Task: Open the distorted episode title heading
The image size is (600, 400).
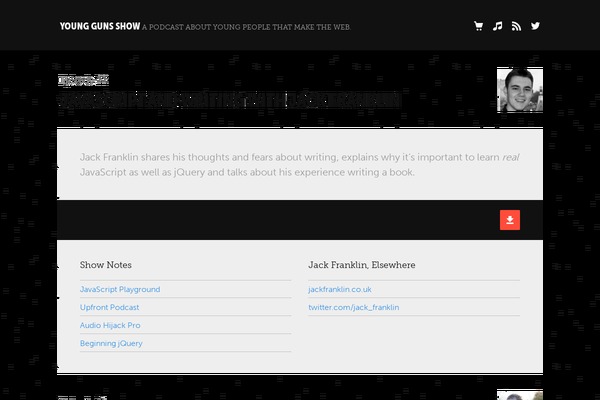Action: click(x=230, y=100)
